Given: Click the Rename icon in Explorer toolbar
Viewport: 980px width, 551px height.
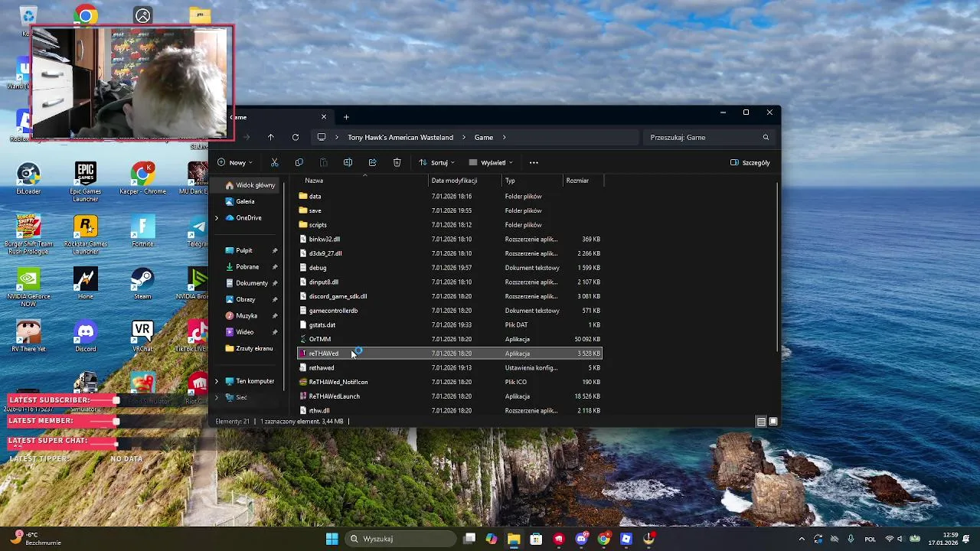Looking at the screenshot, I should [x=348, y=162].
